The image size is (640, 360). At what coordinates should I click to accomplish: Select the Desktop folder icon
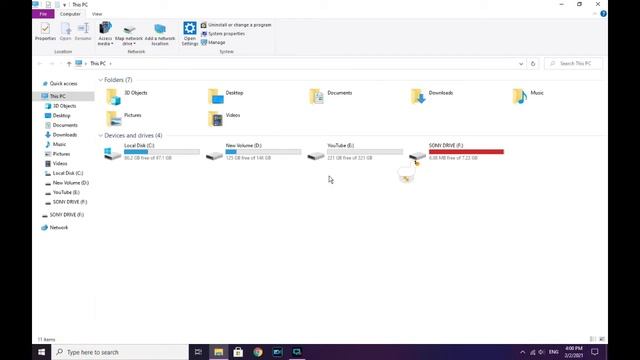coord(225,96)
